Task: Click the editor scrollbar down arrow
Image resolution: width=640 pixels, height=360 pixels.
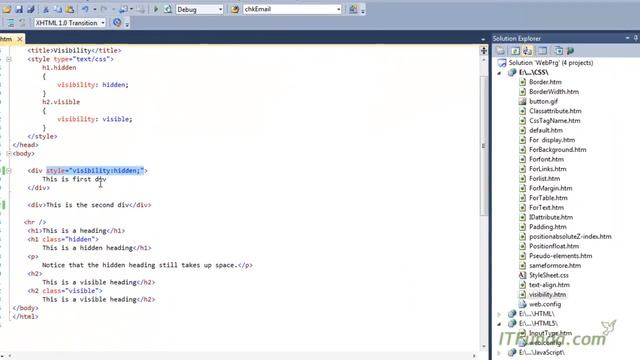Action: click(484, 347)
